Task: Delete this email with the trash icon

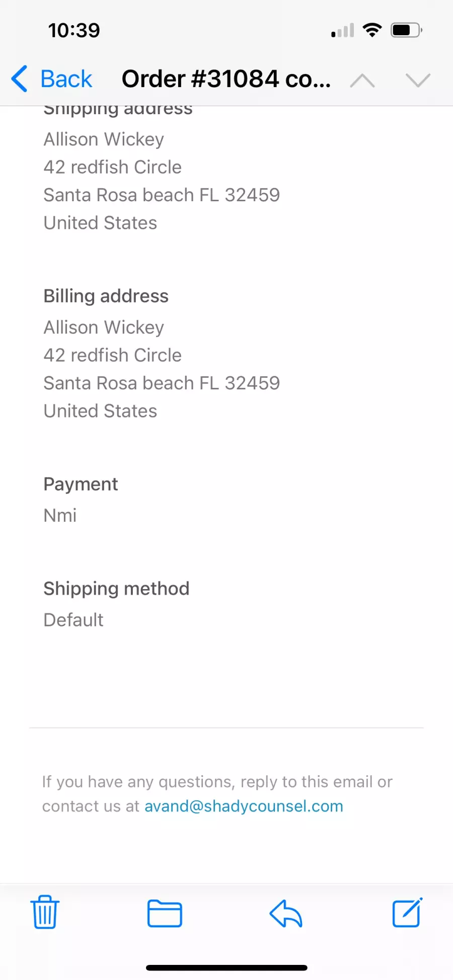Action: (x=45, y=912)
